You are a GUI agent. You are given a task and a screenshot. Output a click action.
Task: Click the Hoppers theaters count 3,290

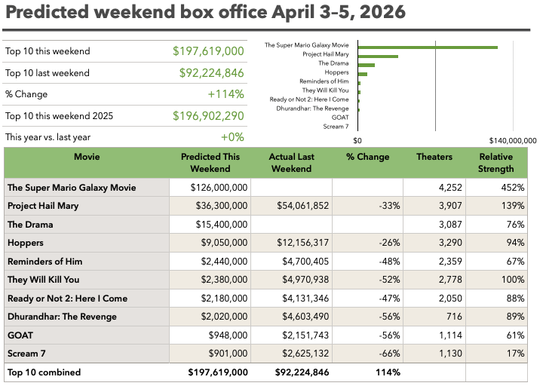[434, 243]
